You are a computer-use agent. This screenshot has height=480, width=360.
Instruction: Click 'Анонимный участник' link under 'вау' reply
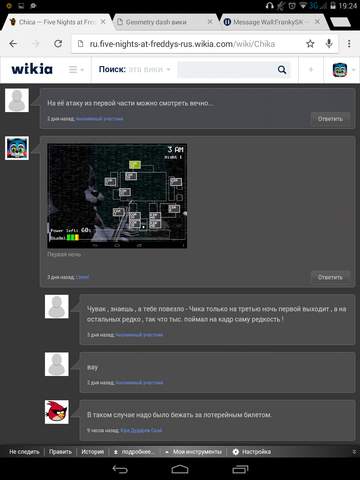pos(139,383)
